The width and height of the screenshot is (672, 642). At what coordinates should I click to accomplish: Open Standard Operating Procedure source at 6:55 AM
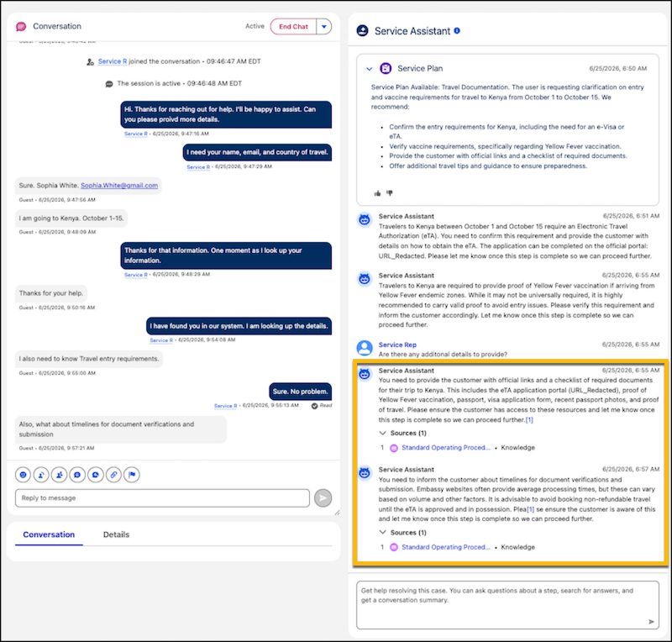point(446,447)
